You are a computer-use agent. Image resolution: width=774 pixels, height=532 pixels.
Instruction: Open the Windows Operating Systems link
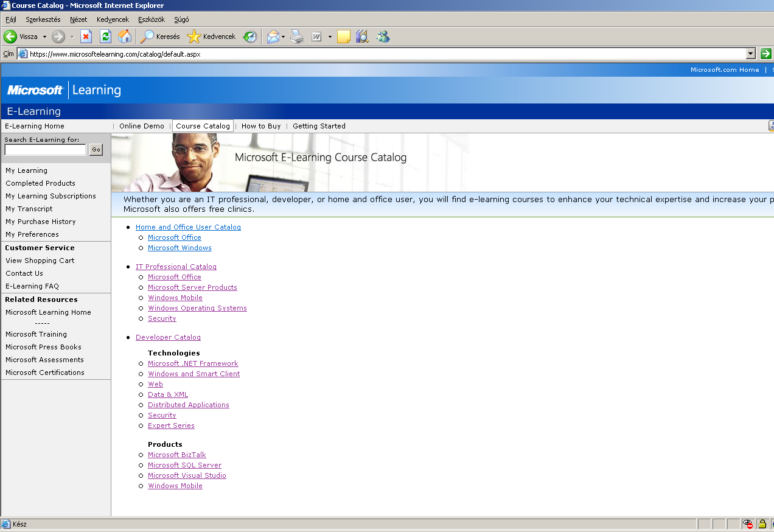point(197,308)
